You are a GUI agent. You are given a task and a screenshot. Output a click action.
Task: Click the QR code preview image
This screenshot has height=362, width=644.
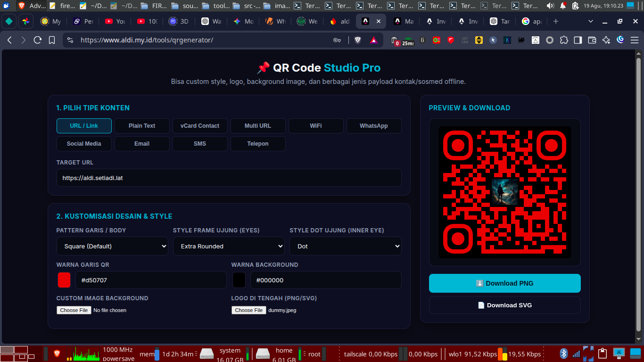coord(505,192)
